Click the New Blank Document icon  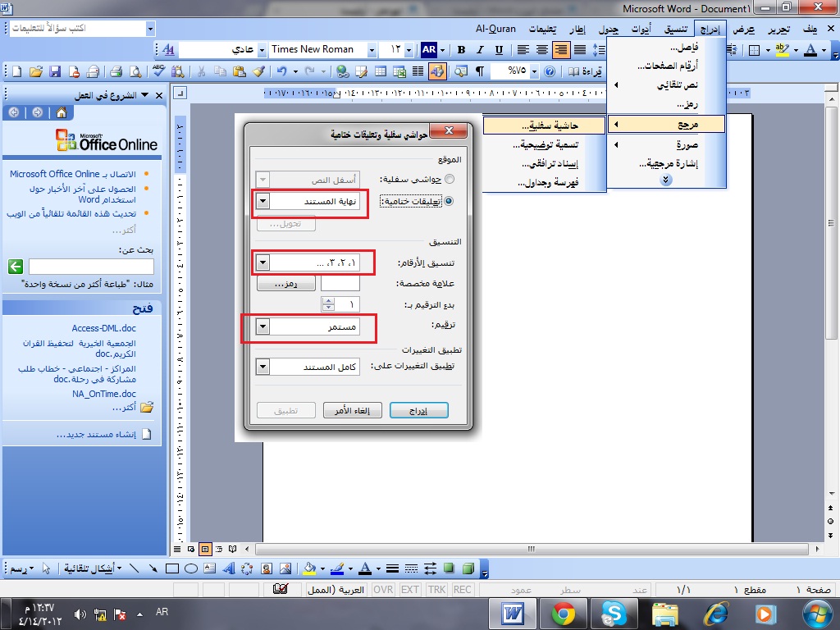pos(17,71)
